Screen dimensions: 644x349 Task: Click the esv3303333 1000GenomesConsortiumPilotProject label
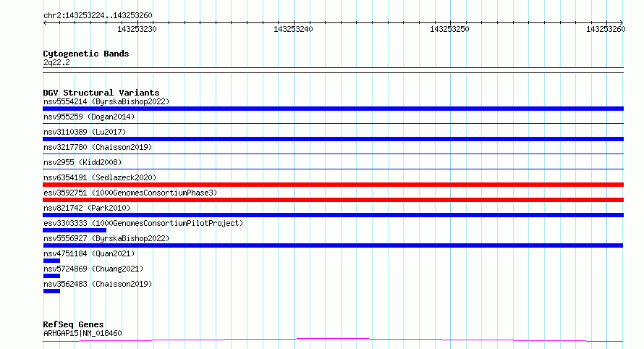click(x=143, y=223)
